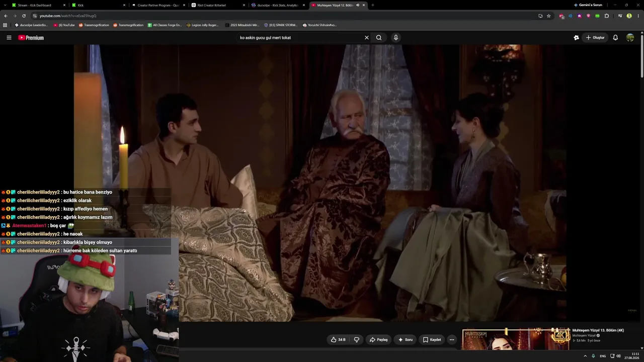The height and width of the screenshot is (362, 644).
Task: Open more actions three-dot menu
Action: [x=452, y=340]
